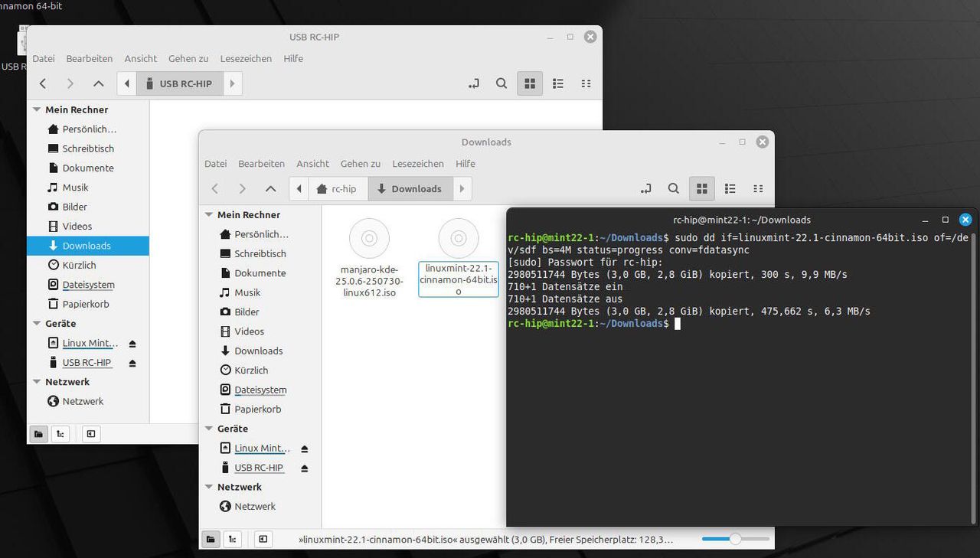This screenshot has height=558, width=980.
Task: Switch to list view in USB RC-HIP window
Action: [x=558, y=83]
